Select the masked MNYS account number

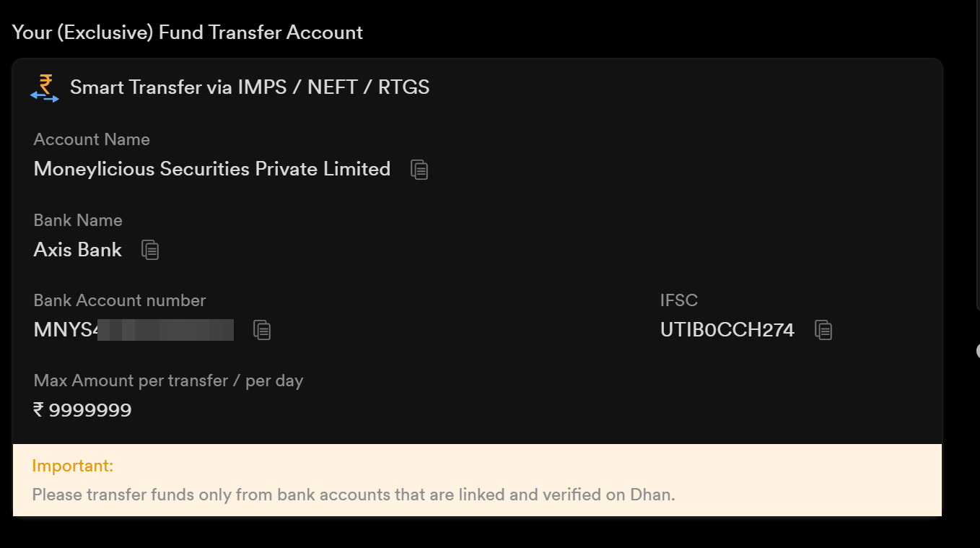click(x=134, y=330)
